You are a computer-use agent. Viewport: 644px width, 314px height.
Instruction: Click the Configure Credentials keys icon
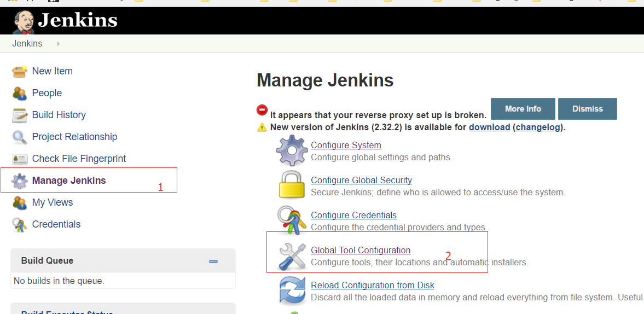click(292, 219)
